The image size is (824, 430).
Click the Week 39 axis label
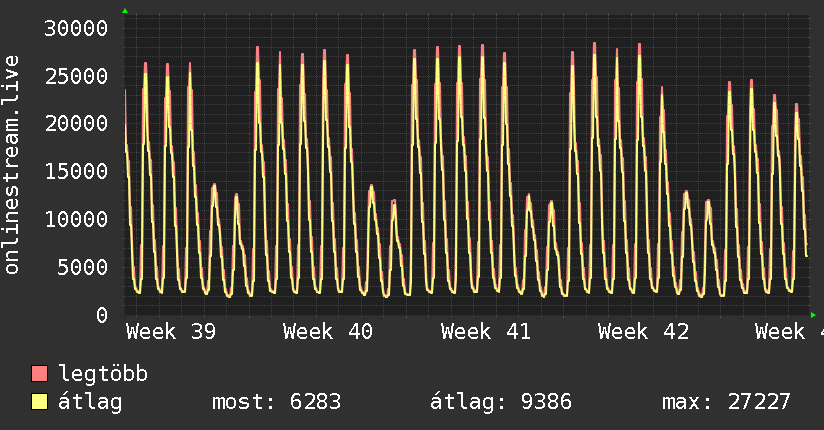pos(171,332)
